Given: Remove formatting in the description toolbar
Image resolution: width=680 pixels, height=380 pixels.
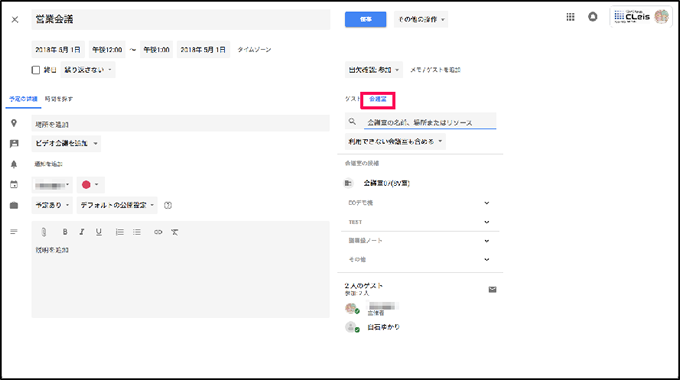Looking at the screenshot, I should click(174, 232).
